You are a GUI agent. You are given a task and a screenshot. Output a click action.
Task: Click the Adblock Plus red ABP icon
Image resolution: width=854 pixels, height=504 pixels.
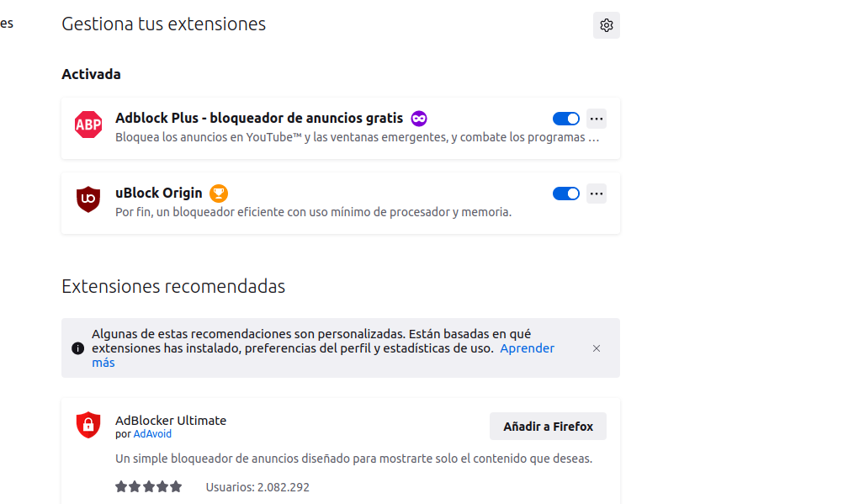[x=88, y=125]
